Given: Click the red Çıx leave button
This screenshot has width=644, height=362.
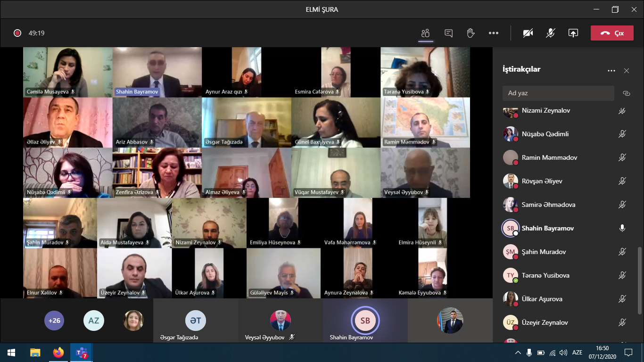Looking at the screenshot, I should point(612,33).
